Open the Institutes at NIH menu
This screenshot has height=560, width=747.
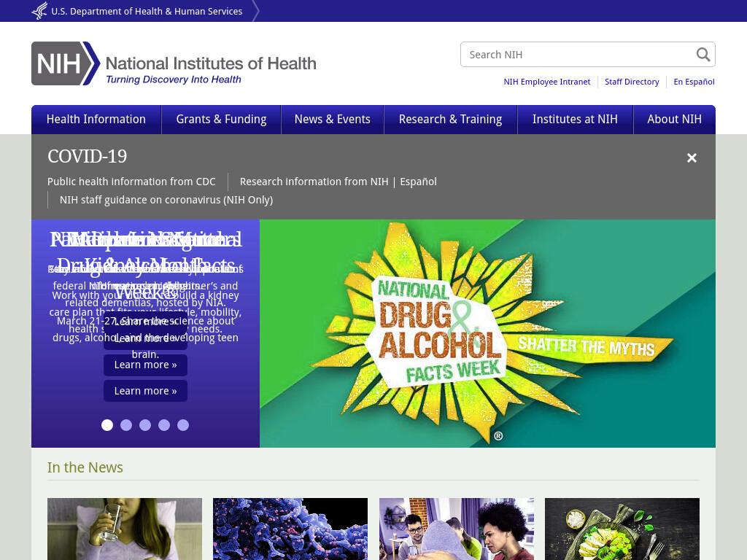[x=575, y=119]
